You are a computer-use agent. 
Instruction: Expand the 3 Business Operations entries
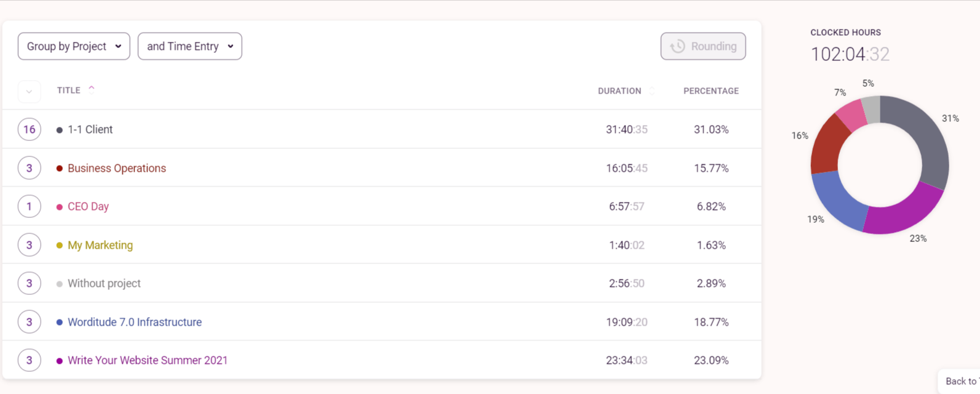click(29, 168)
